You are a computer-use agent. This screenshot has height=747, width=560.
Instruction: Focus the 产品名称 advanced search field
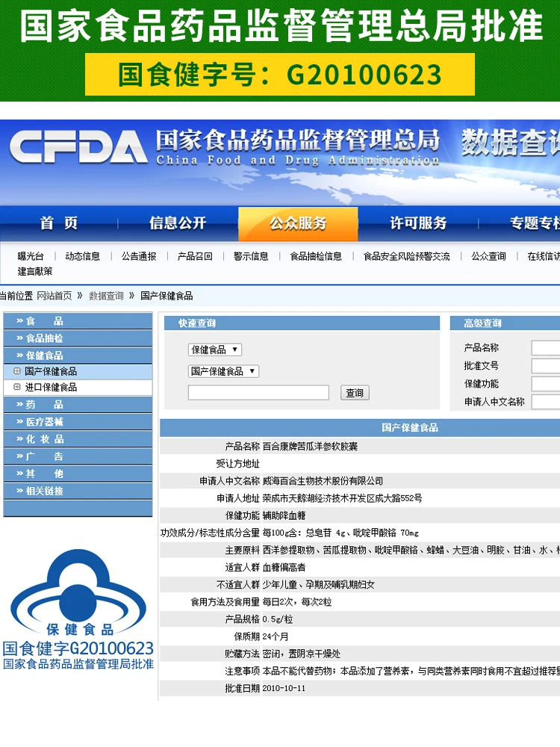(x=546, y=348)
